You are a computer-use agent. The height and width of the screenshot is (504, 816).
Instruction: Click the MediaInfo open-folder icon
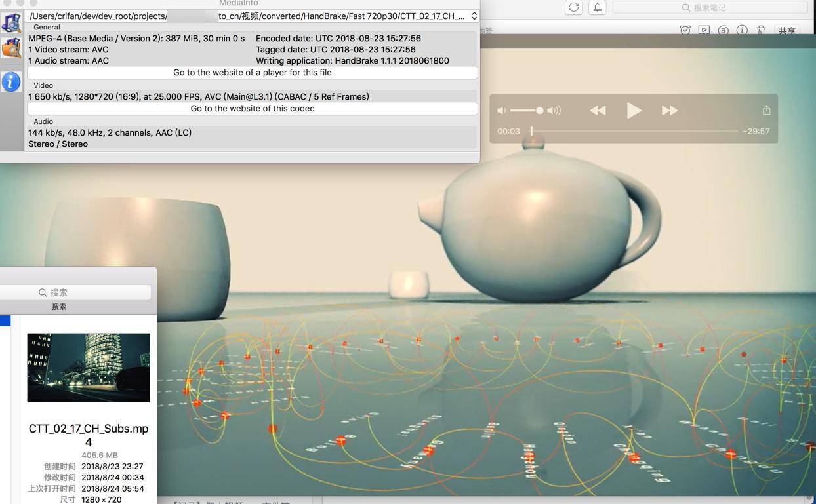tap(11, 48)
